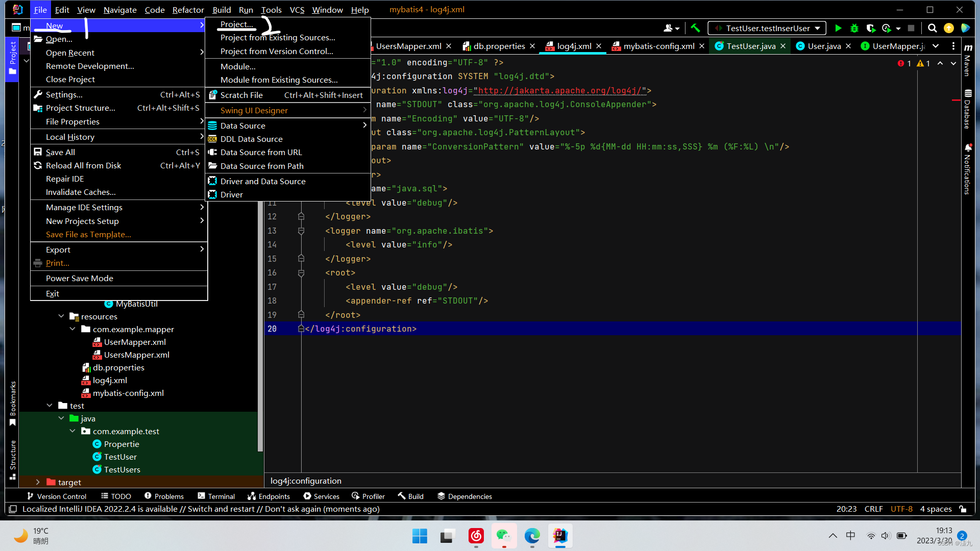Open the Maven tool window
This screenshot has width=980, height=551.
967,61
